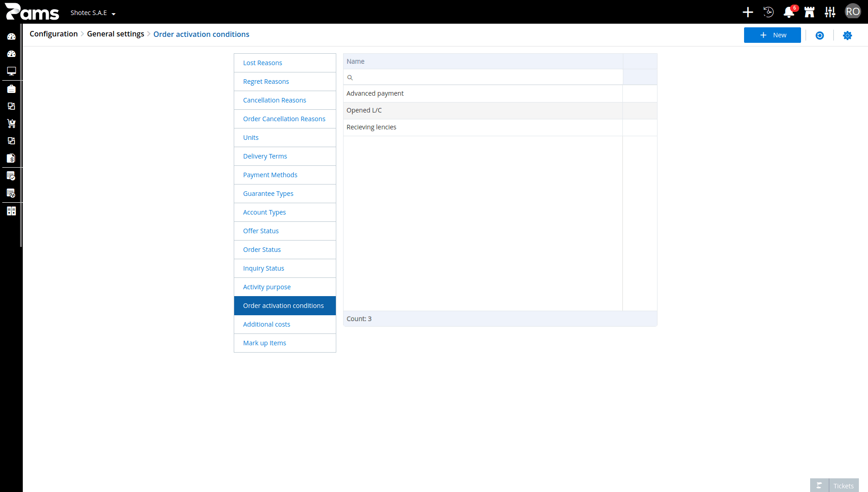Image resolution: width=868 pixels, height=492 pixels.
Task: Open Order Status settings item
Action: click(285, 250)
